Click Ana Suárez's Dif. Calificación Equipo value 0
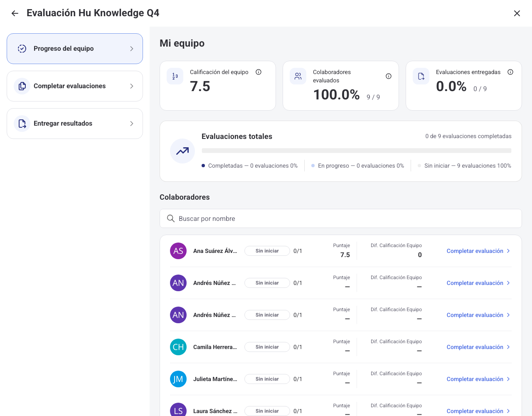The image size is (532, 416). [x=420, y=255]
